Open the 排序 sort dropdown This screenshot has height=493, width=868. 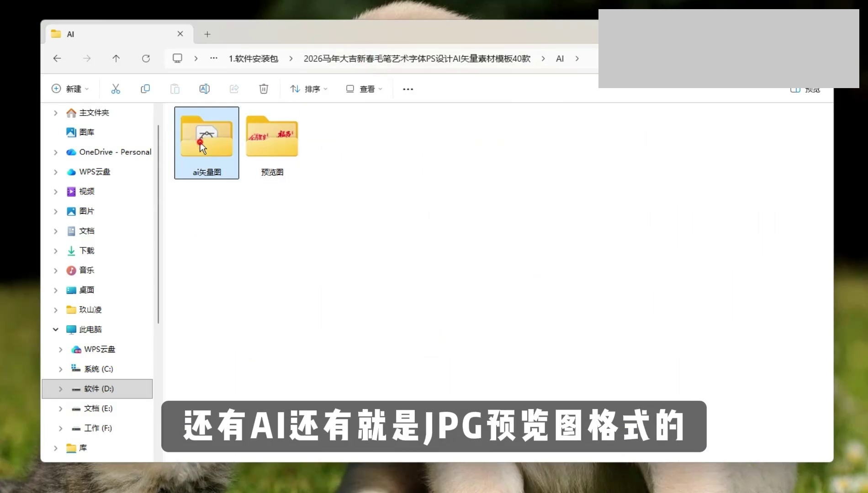tap(309, 89)
